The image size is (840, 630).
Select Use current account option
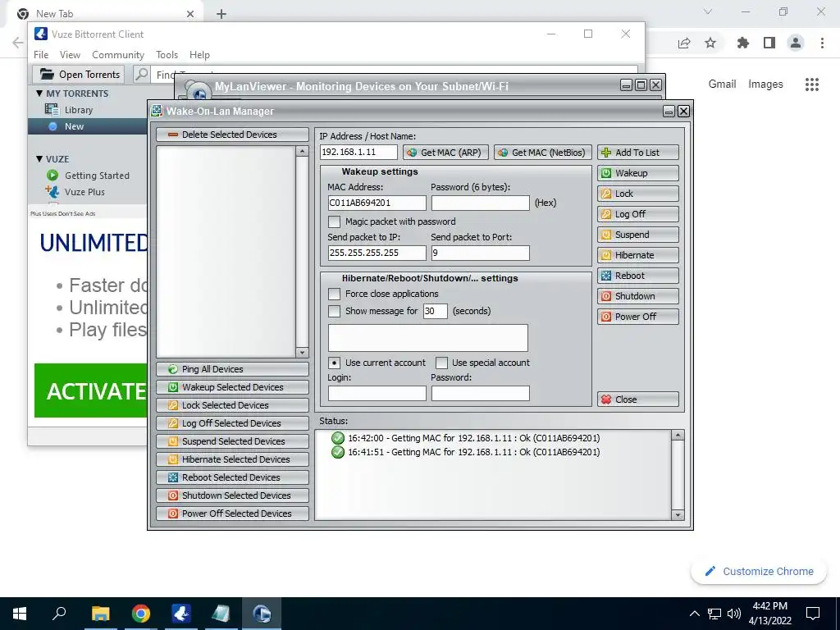click(x=335, y=363)
